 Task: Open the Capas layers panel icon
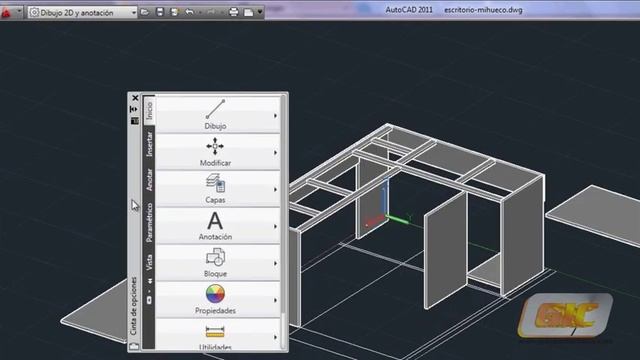click(x=215, y=183)
